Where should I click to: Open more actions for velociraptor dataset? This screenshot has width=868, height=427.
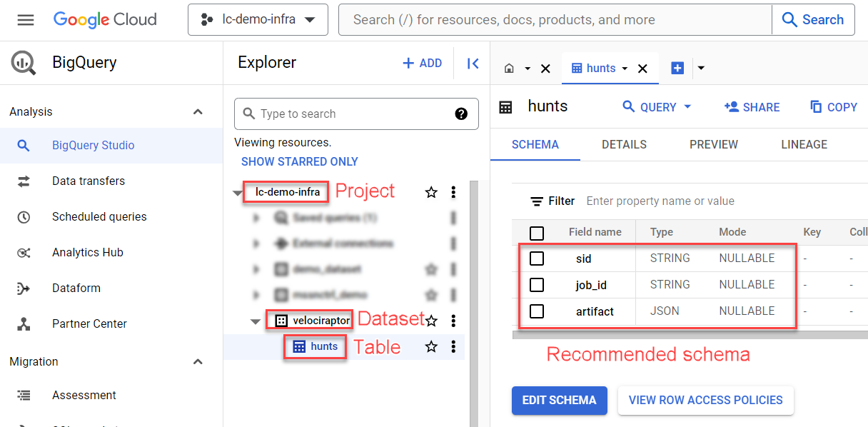453,321
